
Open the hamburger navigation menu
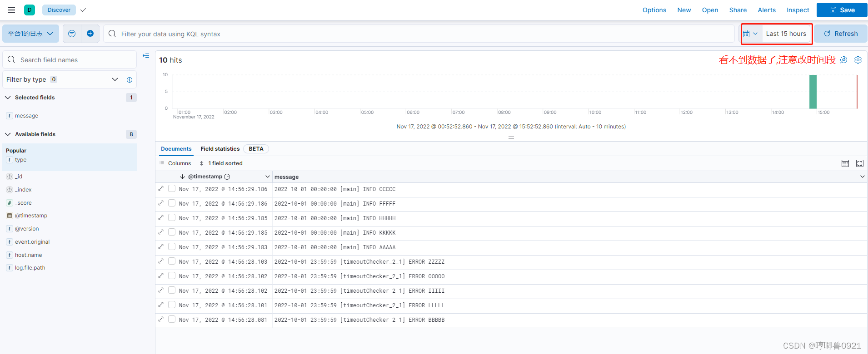click(x=11, y=10)
